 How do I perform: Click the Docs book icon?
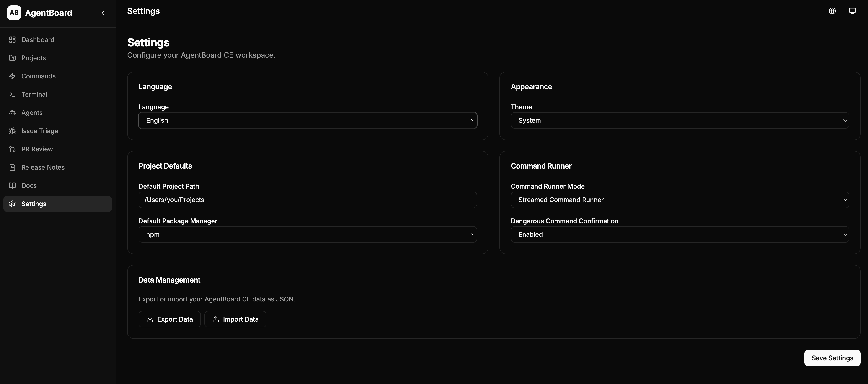tap(13, 185)
